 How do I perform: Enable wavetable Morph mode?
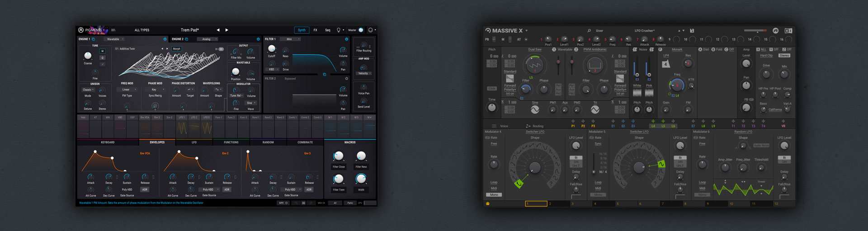(x=176, y=48)
